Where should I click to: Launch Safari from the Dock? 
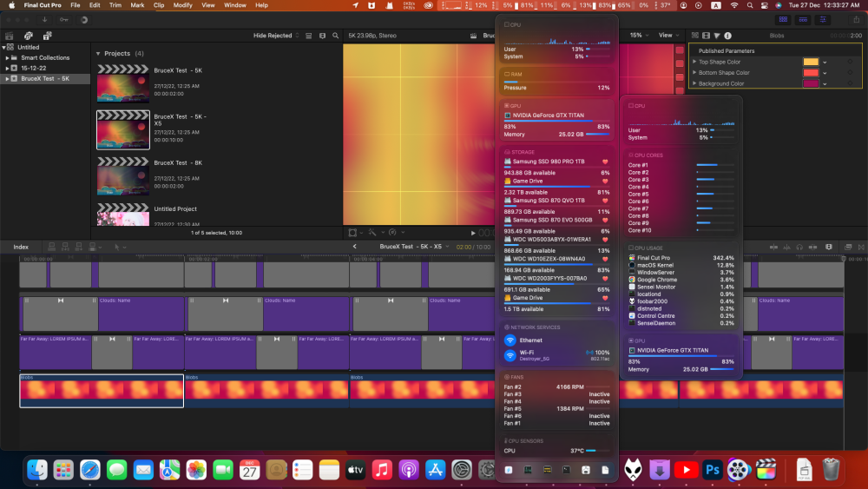pyautogui.click(x=90, y=470)
